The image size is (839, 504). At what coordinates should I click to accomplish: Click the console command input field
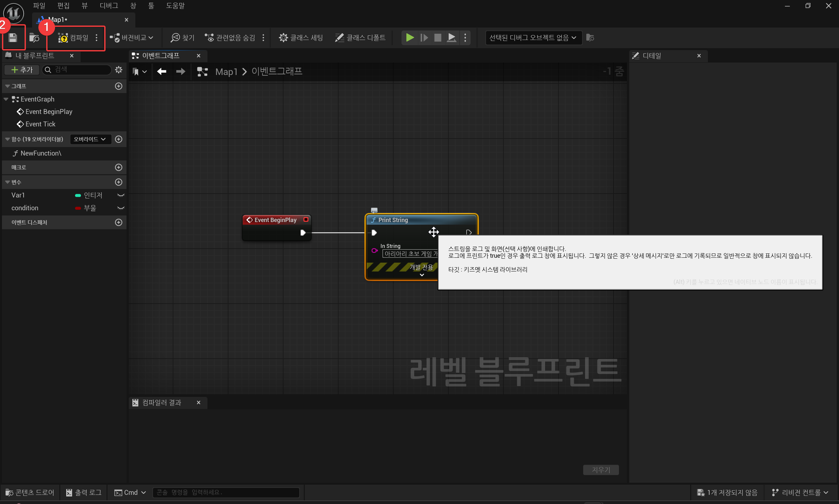[x=225, y=492]
